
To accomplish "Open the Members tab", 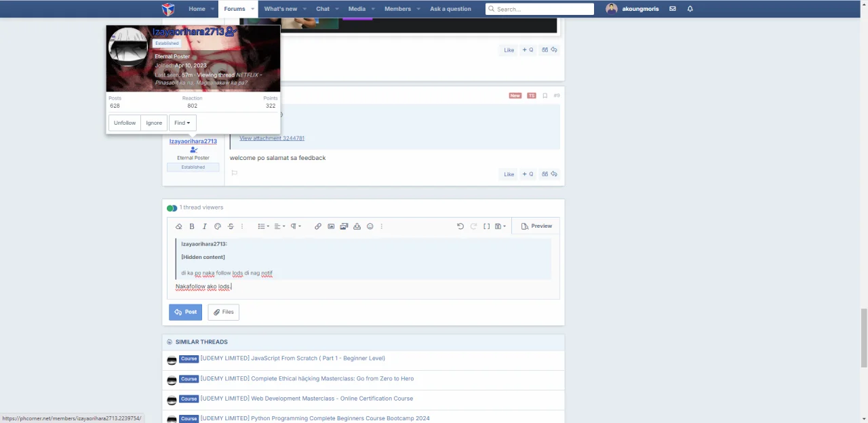I will (x=397, y=9).
